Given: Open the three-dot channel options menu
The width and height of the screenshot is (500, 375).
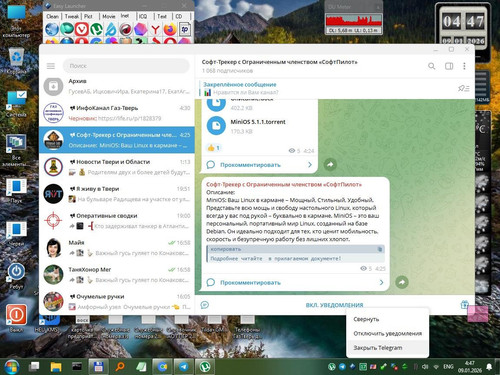Looking at the screenshot, I should click(x=464, y=66).
